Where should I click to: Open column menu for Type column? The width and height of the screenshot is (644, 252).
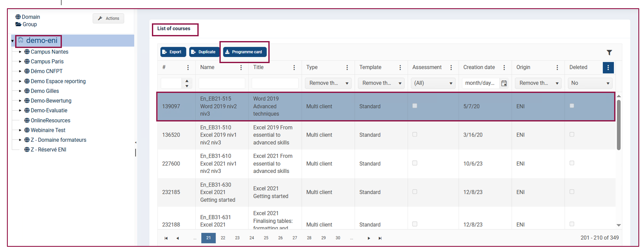coord(347,67)
